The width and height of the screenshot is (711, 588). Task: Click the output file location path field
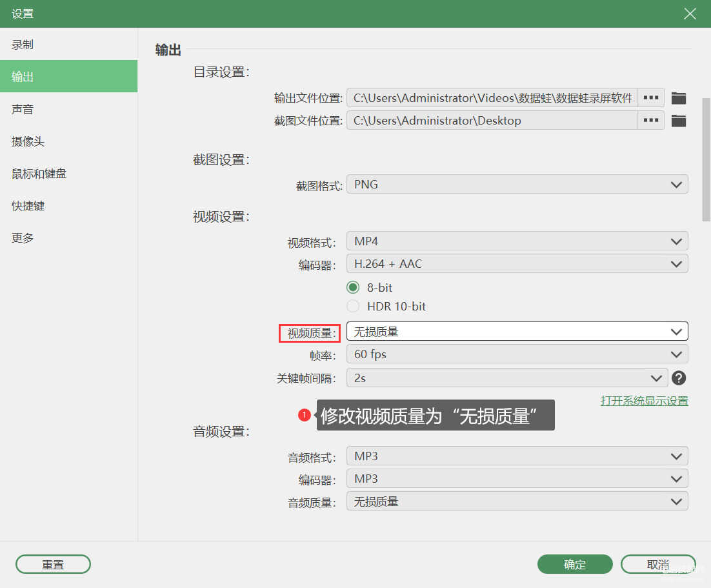coord(492,97)
